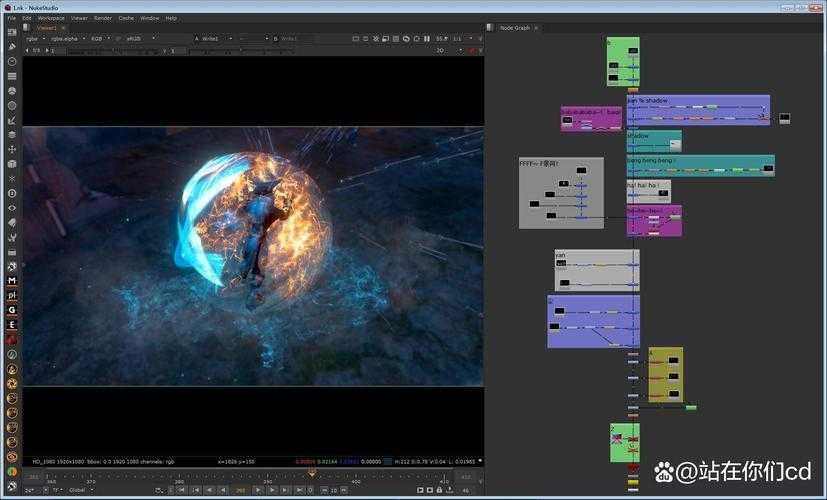
Task: Jump to the last frame
Action: (300, 490)
